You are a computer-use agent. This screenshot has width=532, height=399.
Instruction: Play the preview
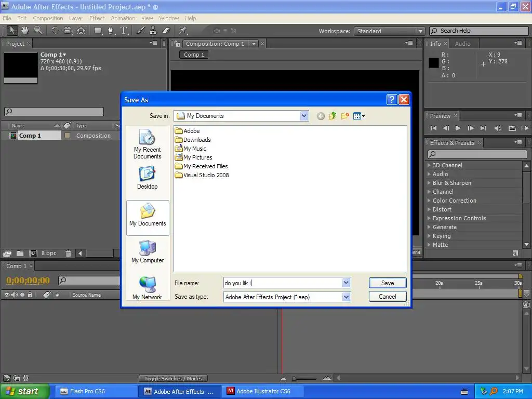(x=458, y=128)
